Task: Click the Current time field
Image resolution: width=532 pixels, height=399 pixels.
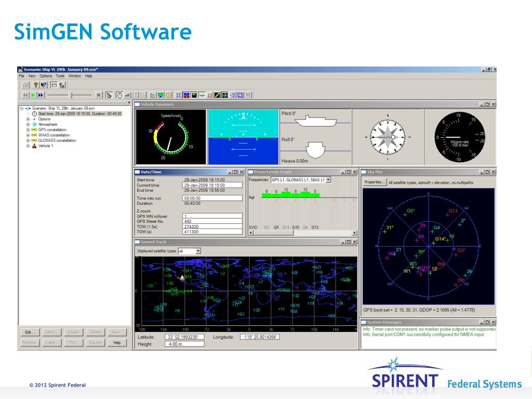Action: [212, 185]
